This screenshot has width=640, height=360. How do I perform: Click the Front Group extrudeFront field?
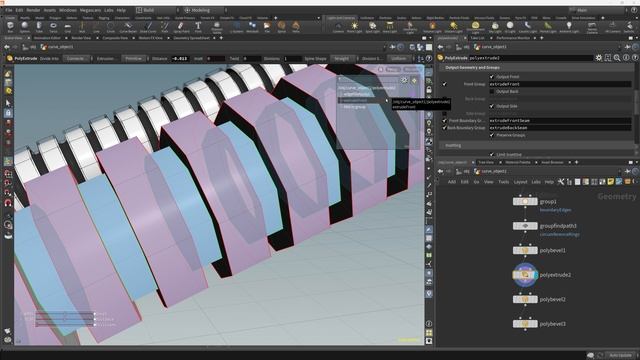(560, 84)
